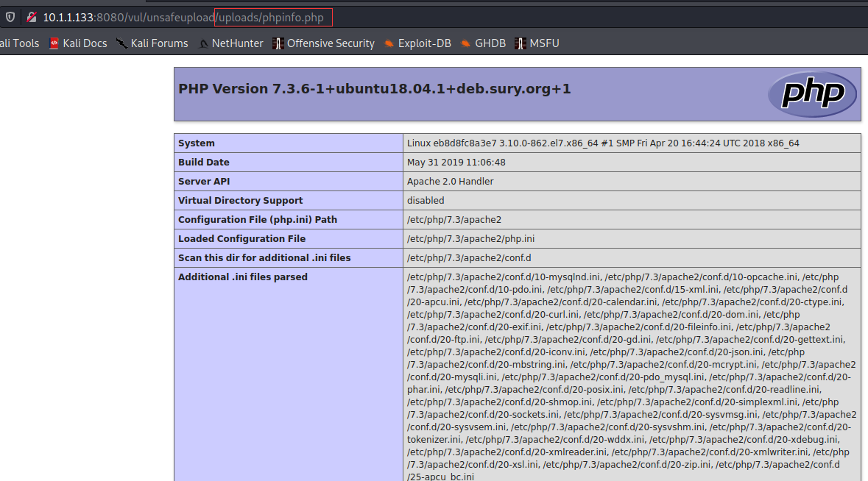The width and height of the screenshot is (868, 481).
Task: Click the GHDB bookmark icon
Action: (465, 43)
